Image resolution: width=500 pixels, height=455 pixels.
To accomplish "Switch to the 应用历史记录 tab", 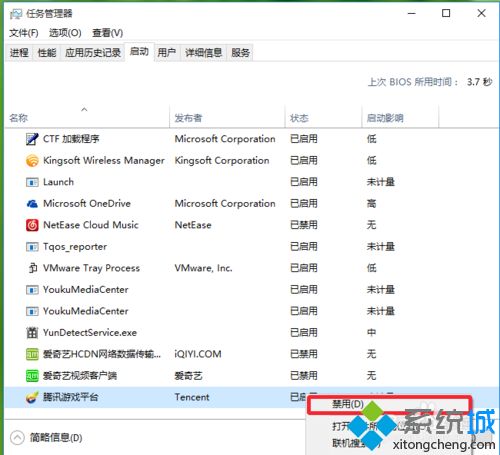I will 93,53.
